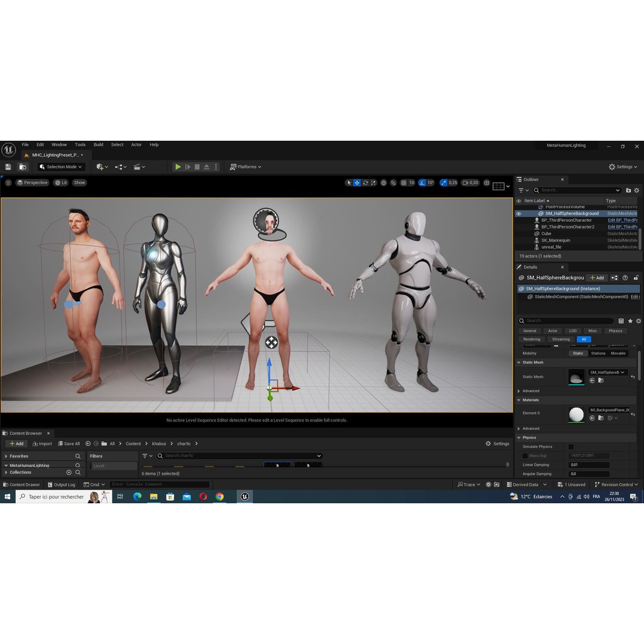Open the quick add actor menu
Screen dimensions: 644x644
(102, 167)
